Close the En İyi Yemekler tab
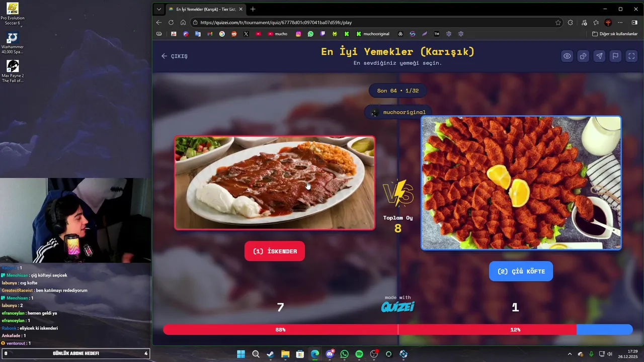The height and width of the screenshot is (362, 644). pyautogui.click(x=241, y=9)
